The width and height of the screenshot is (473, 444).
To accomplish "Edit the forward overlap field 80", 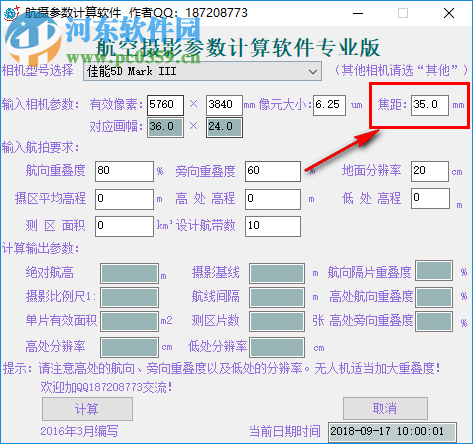I will [124, 171].
